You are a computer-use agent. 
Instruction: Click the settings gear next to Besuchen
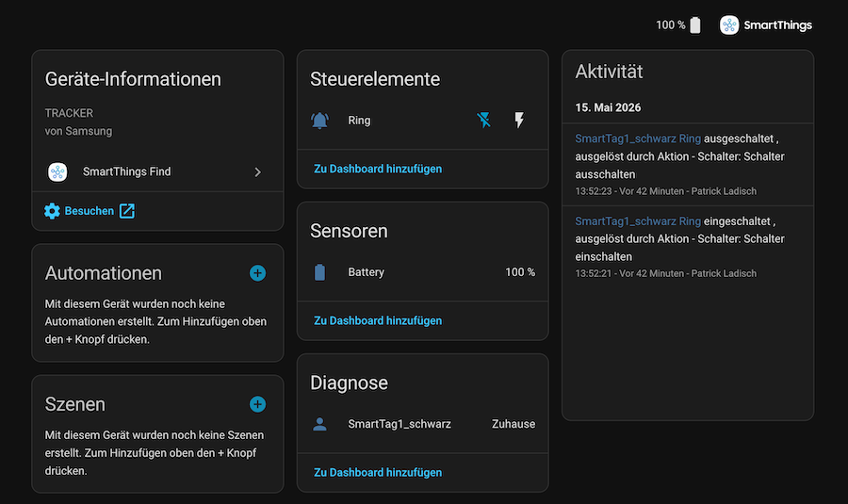point(52,211)
